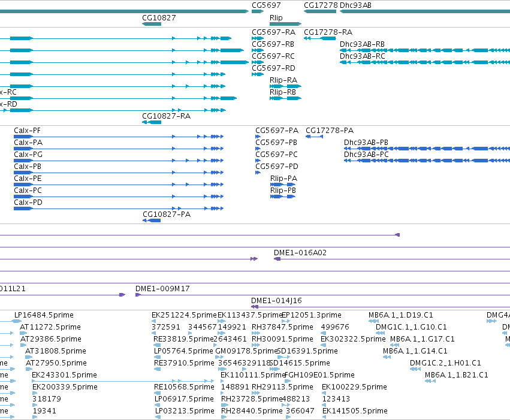The height and width of the screenshot is (420, 510).
Task: Click EST LP03213.5prime
Action: click(x=185, y=411)
